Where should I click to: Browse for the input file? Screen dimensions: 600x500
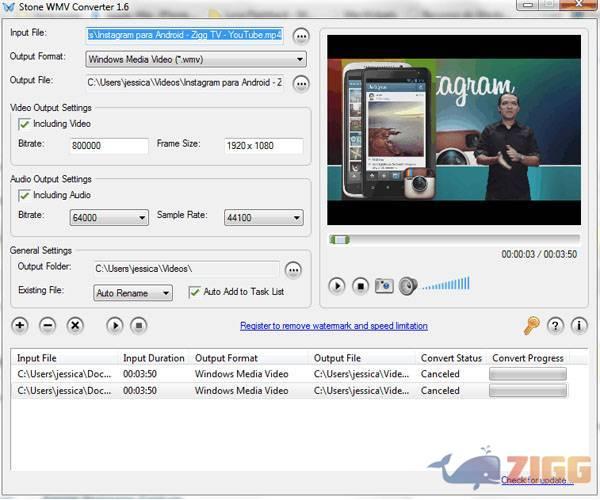tap(301, 36)
